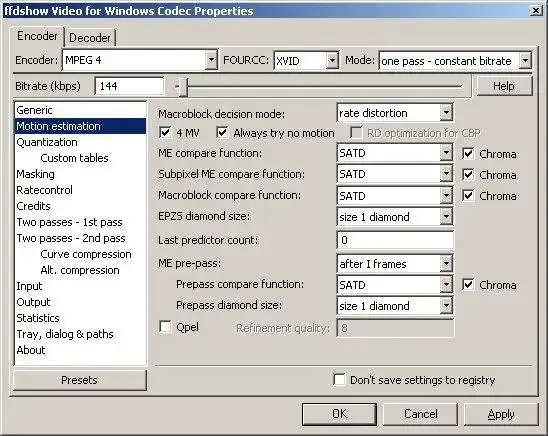This screenshot has width=548, height=436.
Task: Click the Cancel button
Action: tap(420, 414)
